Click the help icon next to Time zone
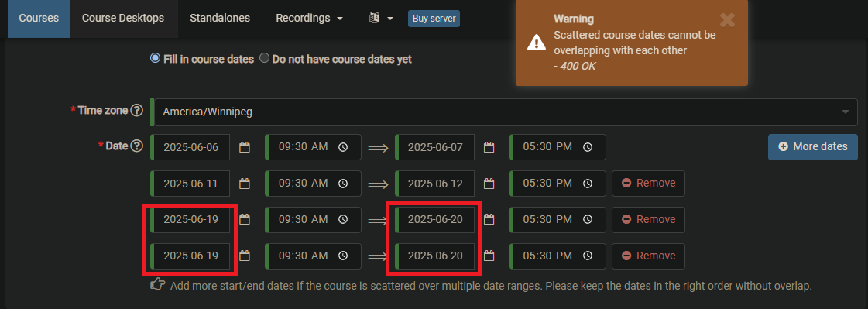 137,110
